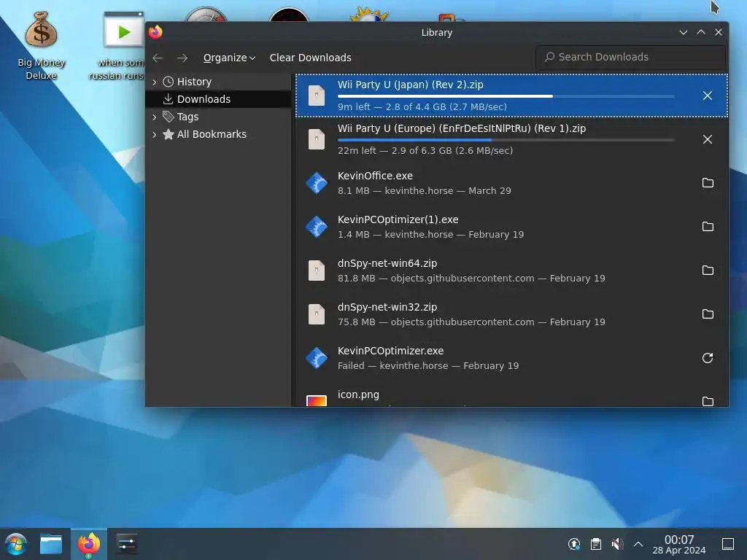Click Clear Downloads button
The height and width of the screenshot is (560, 747).
311,58
